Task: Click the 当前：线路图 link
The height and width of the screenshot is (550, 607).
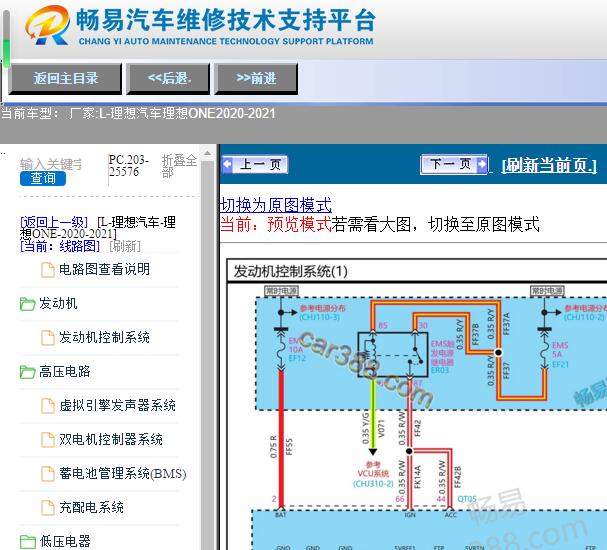Action: pyautogui.click(x=60, y=246)
